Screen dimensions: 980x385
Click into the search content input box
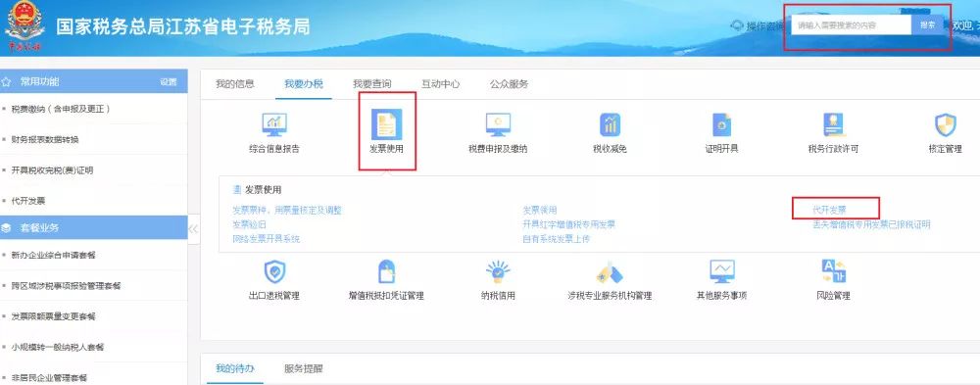852,25
